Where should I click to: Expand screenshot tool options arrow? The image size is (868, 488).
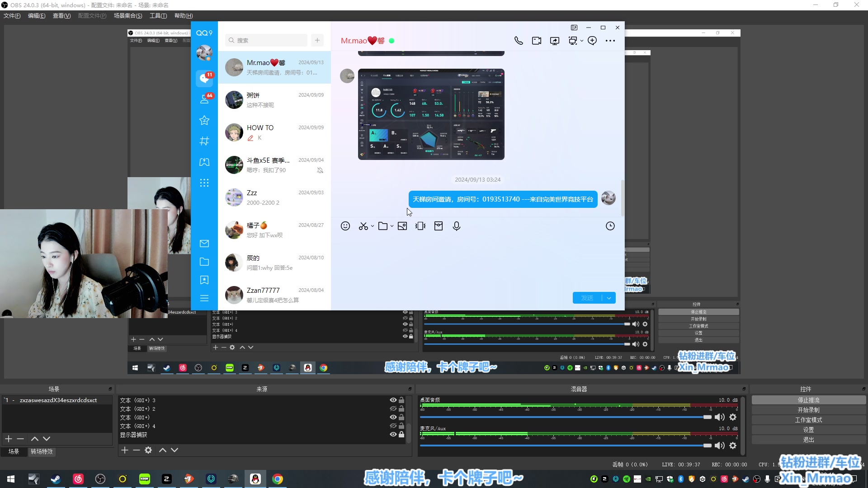[x=373, y=226]
